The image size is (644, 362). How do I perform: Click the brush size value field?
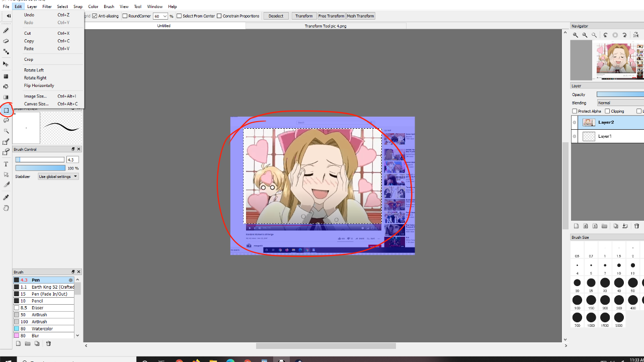pos(72,160)
